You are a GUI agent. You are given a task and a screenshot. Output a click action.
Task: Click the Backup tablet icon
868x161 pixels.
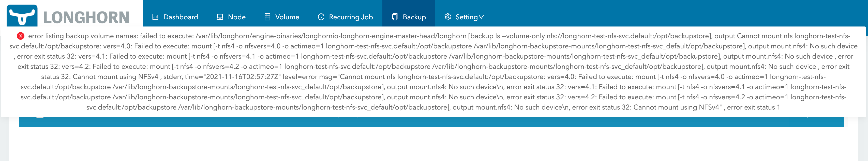coord(394,16)
